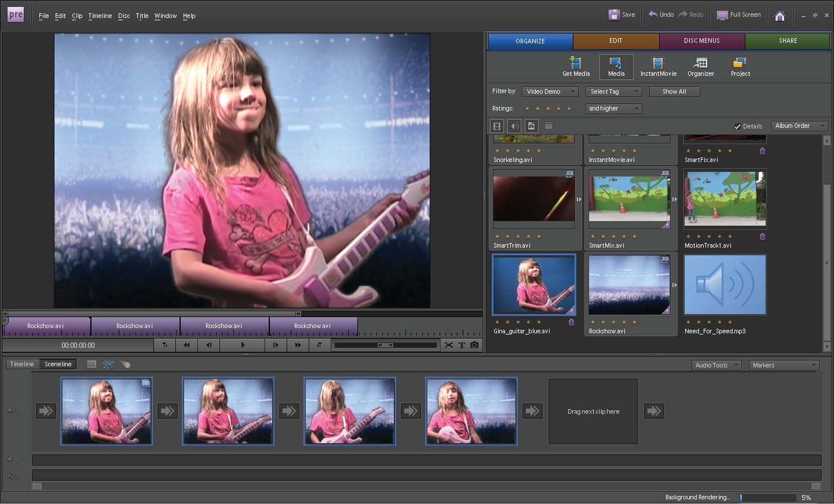Image resolution: width=834 pixels, height=504 pixels.
Task: Open the Video Demo filter dropdown
Action: pos(550,91)
